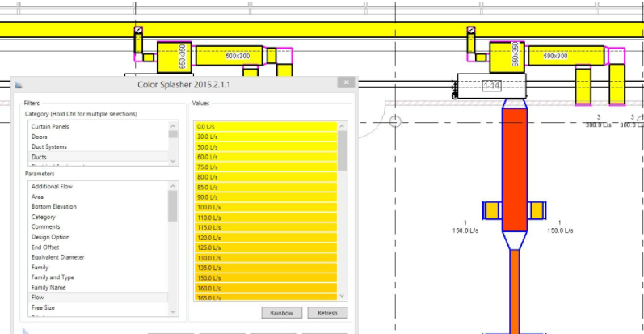Click the Refresh button
This screenshot has height=334, width=644.
[327, 313]
